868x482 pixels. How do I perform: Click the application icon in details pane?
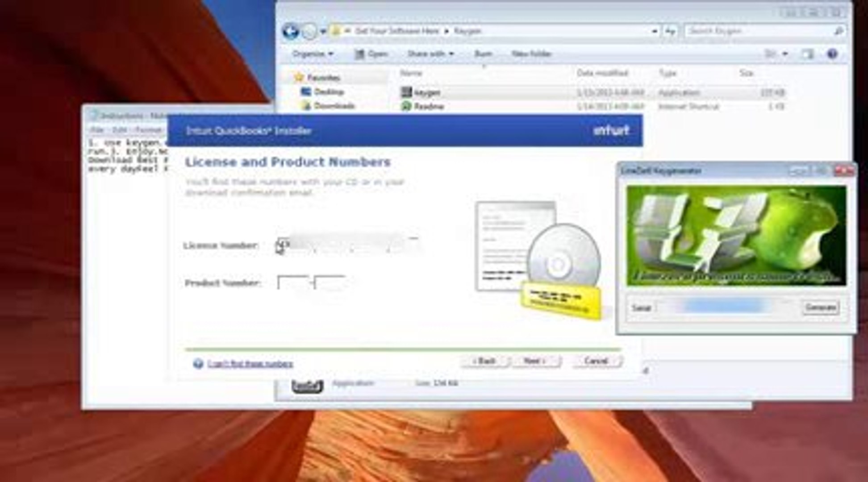point(307,386)
